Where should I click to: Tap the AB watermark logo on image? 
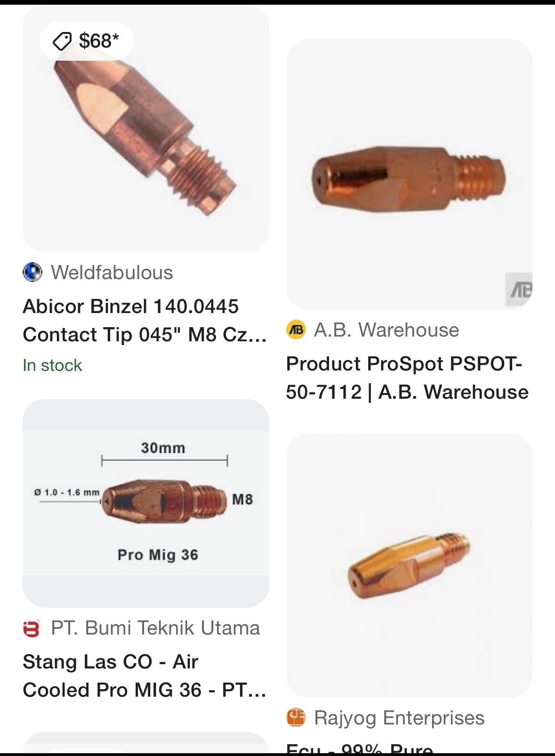coord(520,290)
